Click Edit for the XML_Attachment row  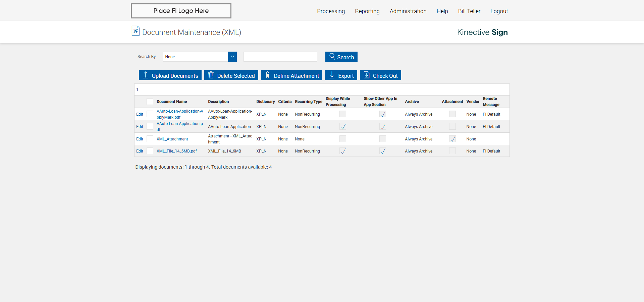(x=140, y=139)
